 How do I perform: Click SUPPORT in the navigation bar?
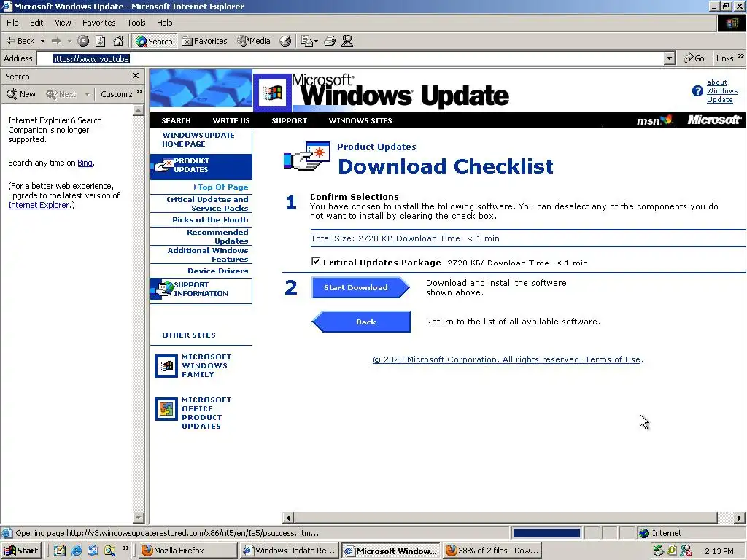(289, 121)
